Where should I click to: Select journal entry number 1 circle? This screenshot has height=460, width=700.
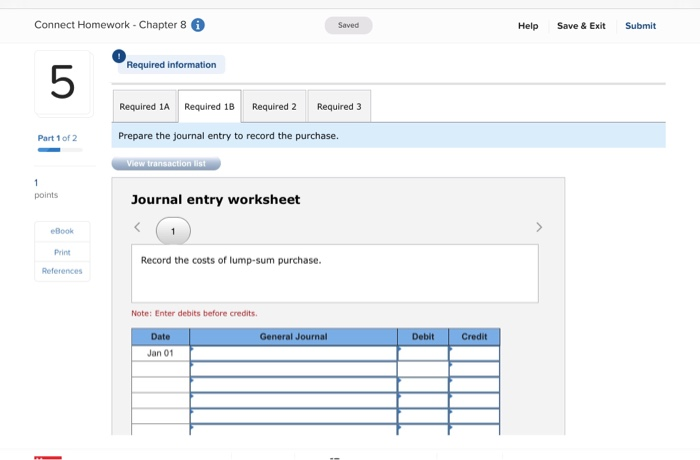(173, 231)
